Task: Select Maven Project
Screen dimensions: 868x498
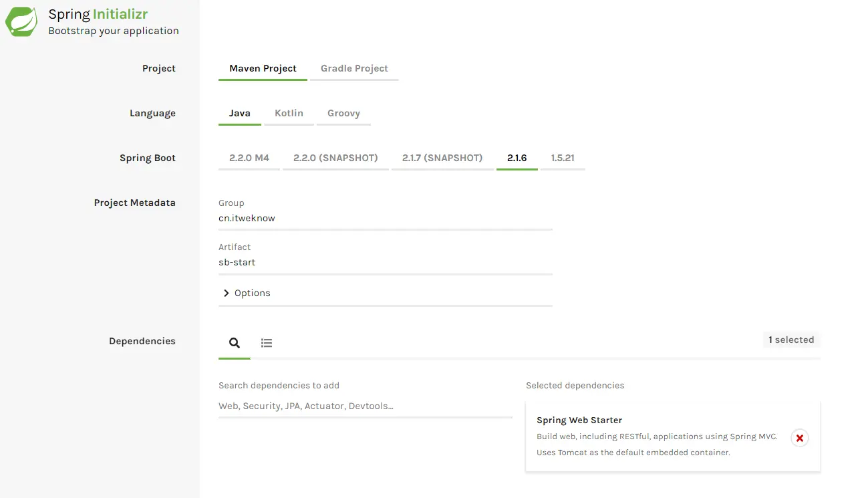Action: (x=263, y=68)
